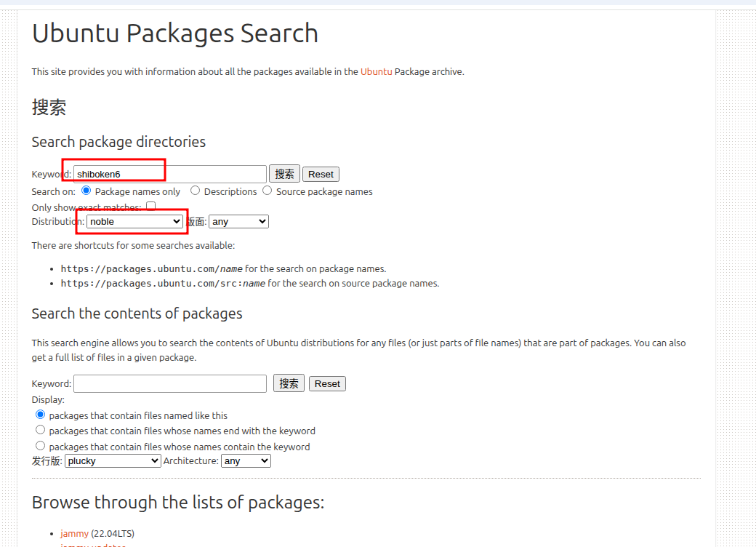Viewport: 756px width, 547px height.
Task: Click the https://packages.ubuntu.com/name shortcut text
Action: 151,268
